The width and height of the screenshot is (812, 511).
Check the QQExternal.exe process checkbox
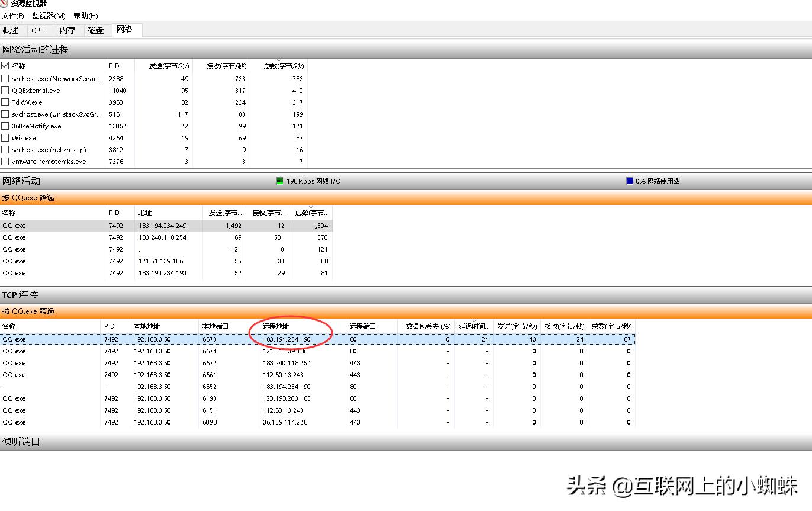5,91
